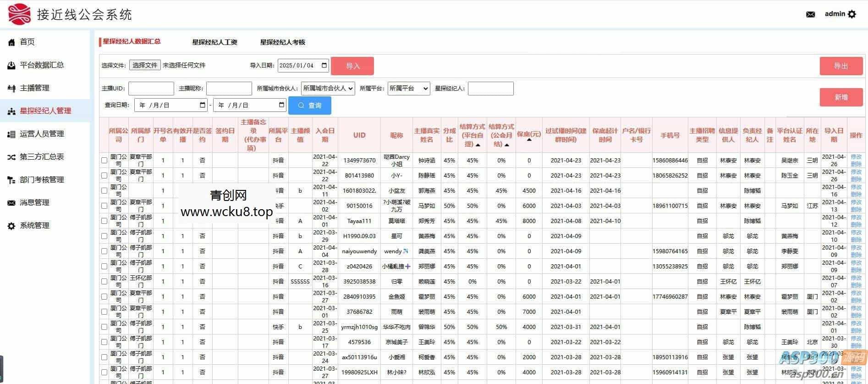Click the red 导出 button
The width and height of the screenshot is (868, 384).
click(841, 66)
